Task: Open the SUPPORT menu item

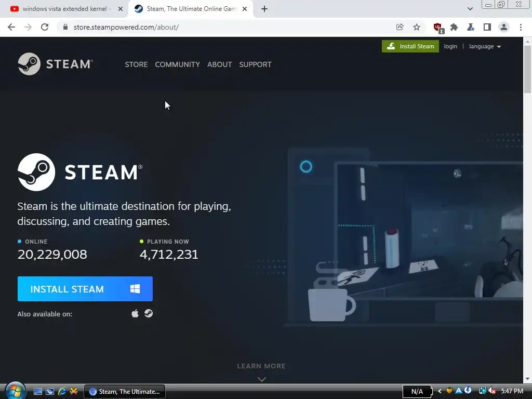Action: coord(255,64)
